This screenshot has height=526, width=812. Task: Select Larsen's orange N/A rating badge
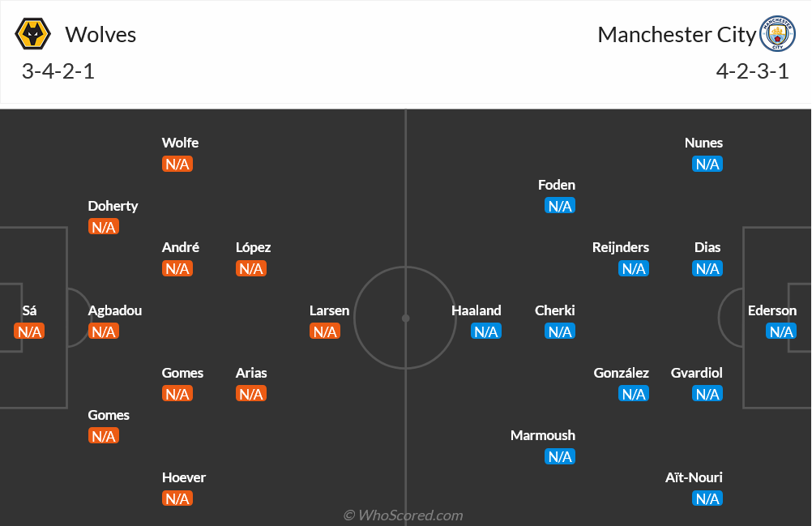pos(325,331)
